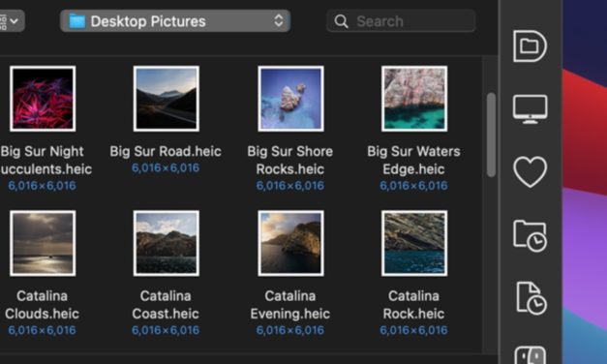Click the blue folder icon in the path dropdown

[77, 21]
